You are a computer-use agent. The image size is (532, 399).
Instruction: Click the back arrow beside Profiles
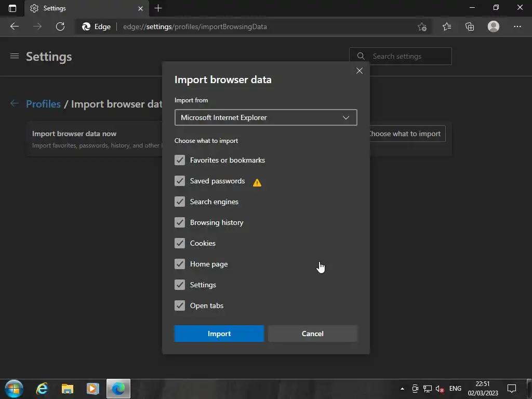pos(14,103)
